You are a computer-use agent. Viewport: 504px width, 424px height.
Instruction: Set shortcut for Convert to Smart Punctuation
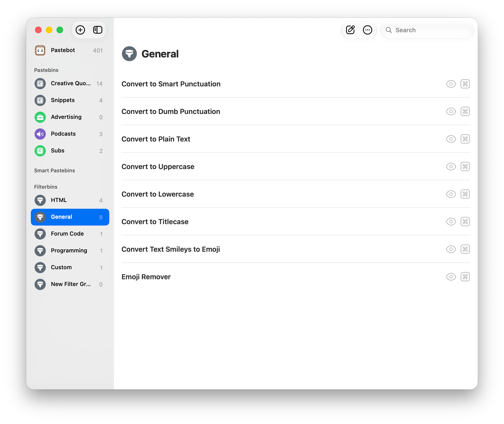[465, 84]
